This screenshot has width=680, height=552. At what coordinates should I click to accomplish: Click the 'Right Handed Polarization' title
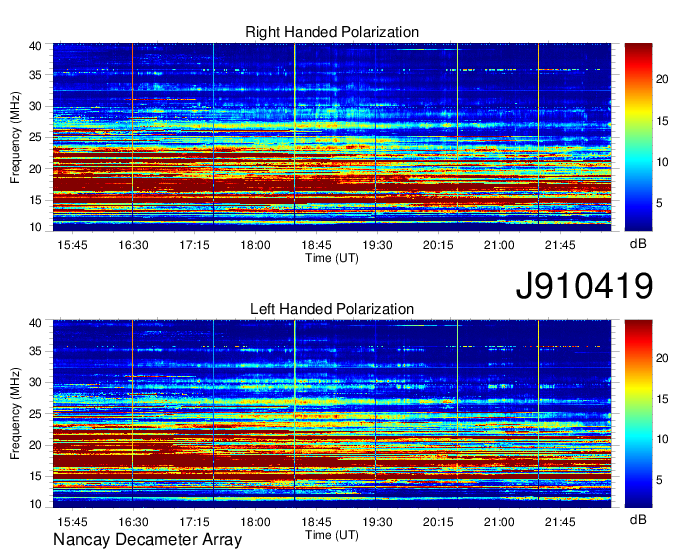pos(332,32)
